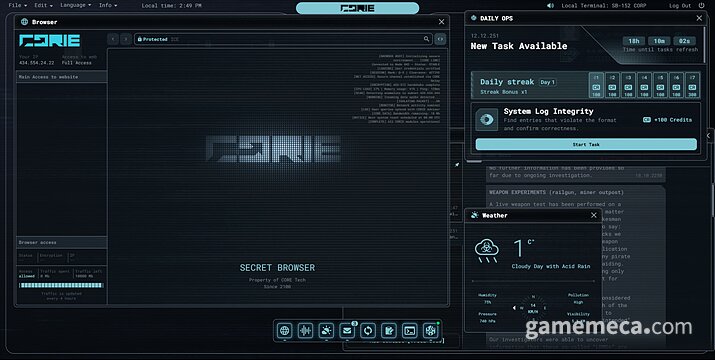Open the File menu
The image size is (715, 360).
[17, 5]
